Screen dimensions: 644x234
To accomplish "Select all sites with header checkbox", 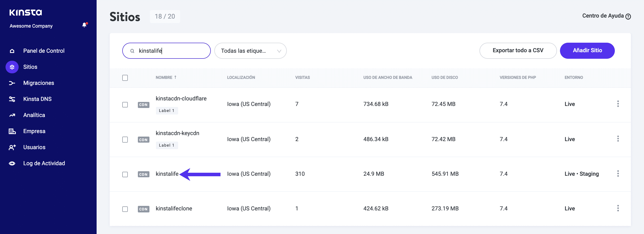I will pyautogui.click(x=125, y=78).
